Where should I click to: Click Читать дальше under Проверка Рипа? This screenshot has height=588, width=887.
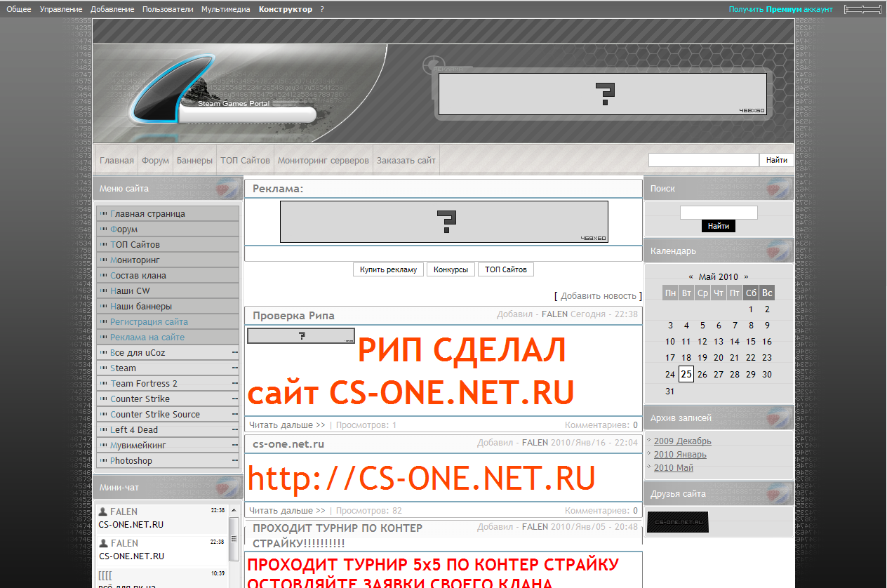287,425
